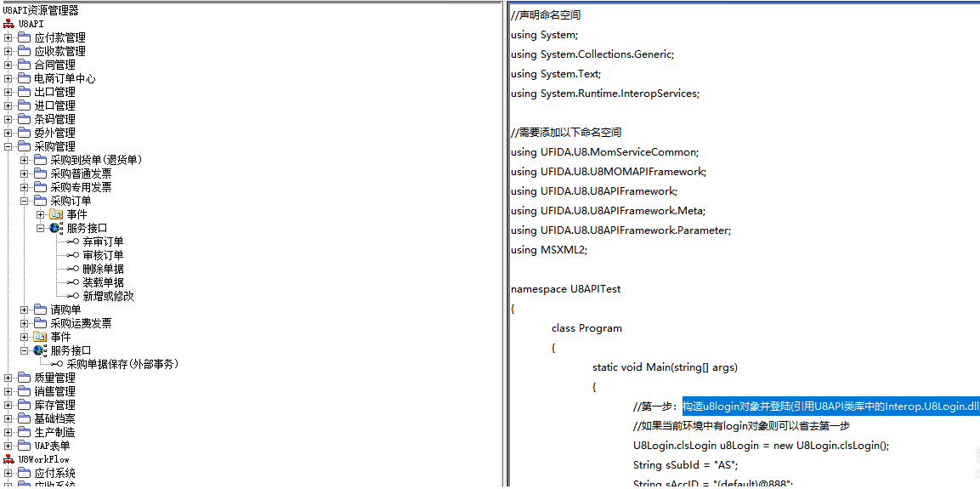980x489 pixels.
Task: Click the 'namespace U8APITest' code line
Action: (x=565, y=289)
